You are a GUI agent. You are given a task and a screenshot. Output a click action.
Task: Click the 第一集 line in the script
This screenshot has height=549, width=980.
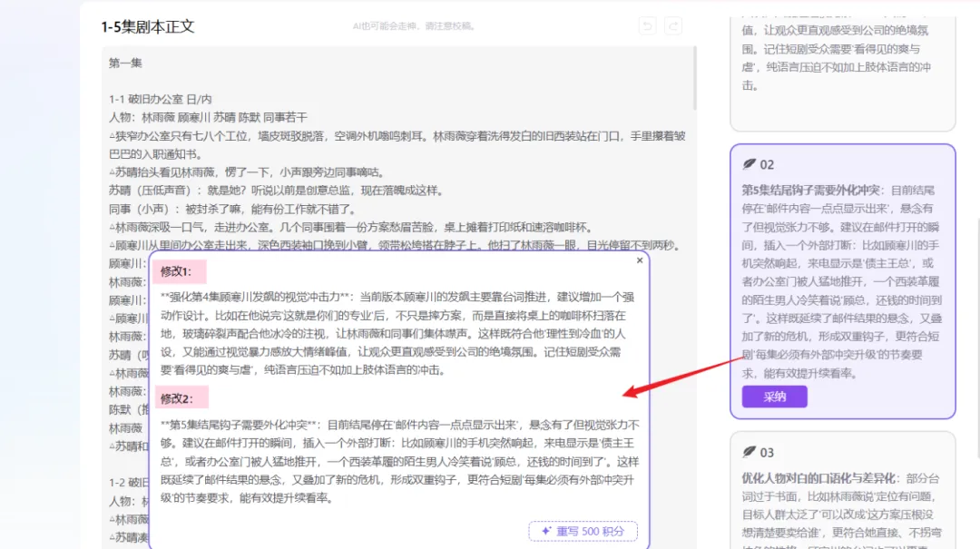click(125, 63)
